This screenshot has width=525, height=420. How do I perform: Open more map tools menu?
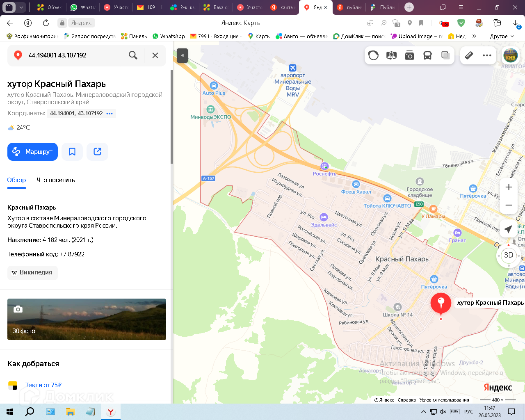[x=487, y=55]
